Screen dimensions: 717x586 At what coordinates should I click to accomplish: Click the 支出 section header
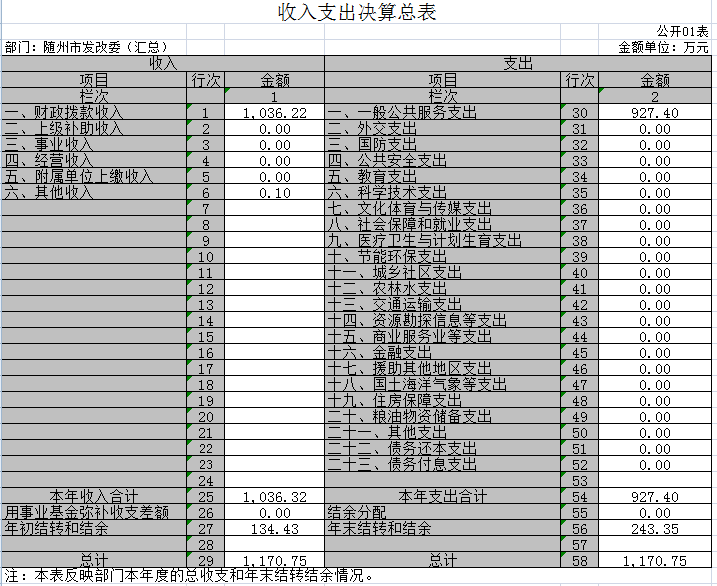(518, 63)
